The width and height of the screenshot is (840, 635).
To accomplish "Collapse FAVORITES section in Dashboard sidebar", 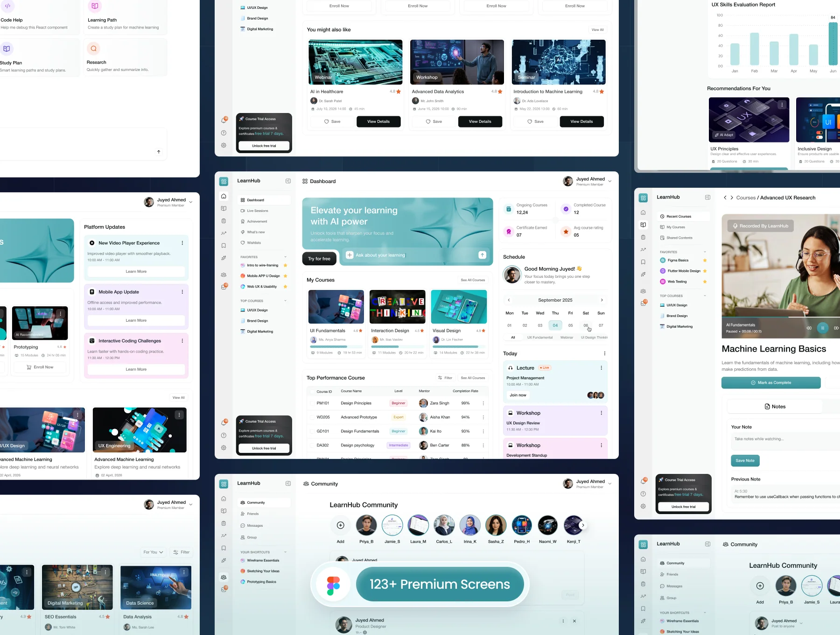I will coord(286,257).
